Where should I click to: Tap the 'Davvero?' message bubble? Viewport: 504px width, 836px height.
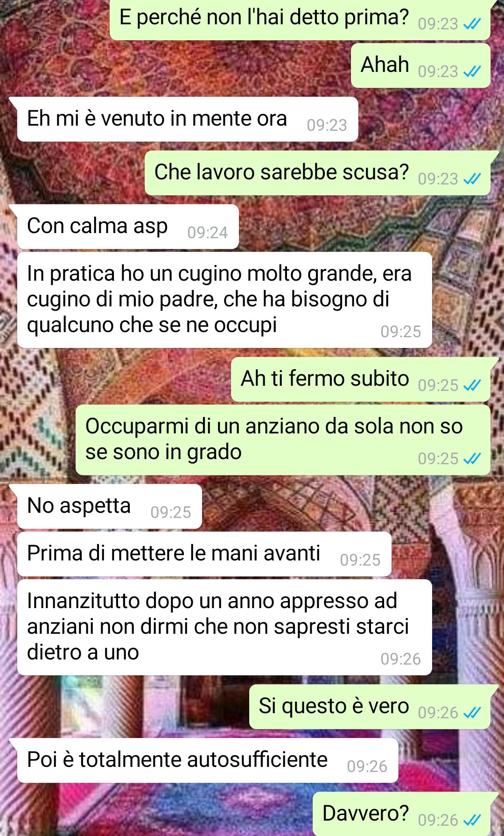point(401,814)
